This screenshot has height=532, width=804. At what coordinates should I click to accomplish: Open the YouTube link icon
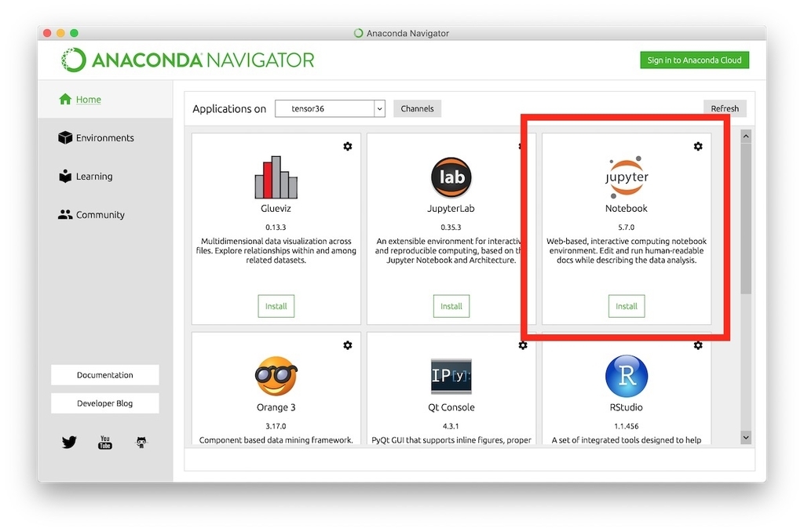[x=105, y=443]
